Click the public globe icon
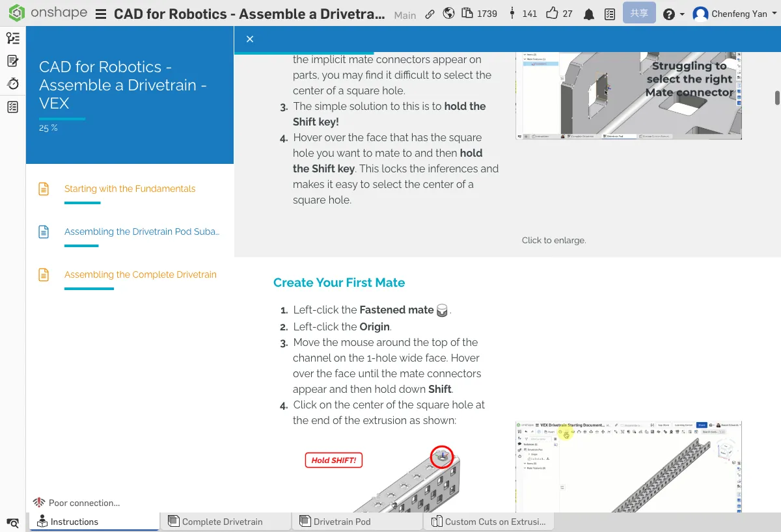The image size is (781, 532). (448, 14)
